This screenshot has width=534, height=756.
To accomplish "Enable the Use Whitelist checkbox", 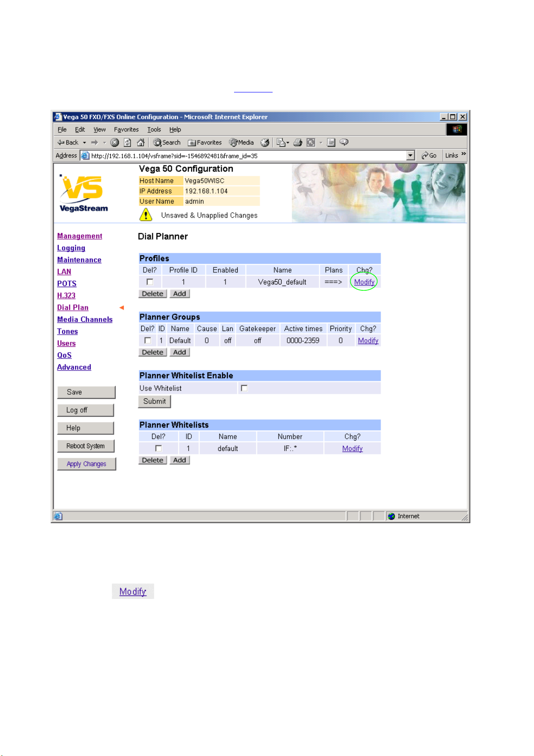I will pos(244,388).
